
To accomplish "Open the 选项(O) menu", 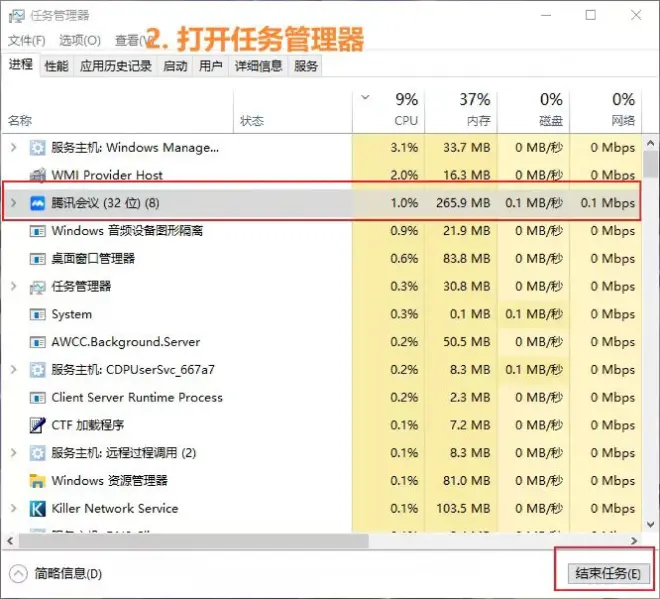I will pyautogui.click(x=80, y=40).
